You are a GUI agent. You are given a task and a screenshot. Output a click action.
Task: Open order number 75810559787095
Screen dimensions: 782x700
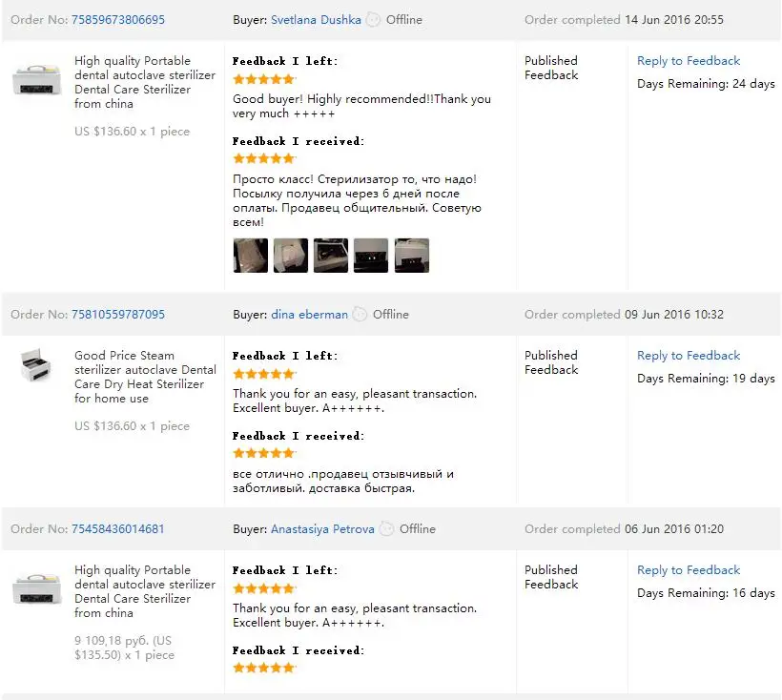(117, 315)
